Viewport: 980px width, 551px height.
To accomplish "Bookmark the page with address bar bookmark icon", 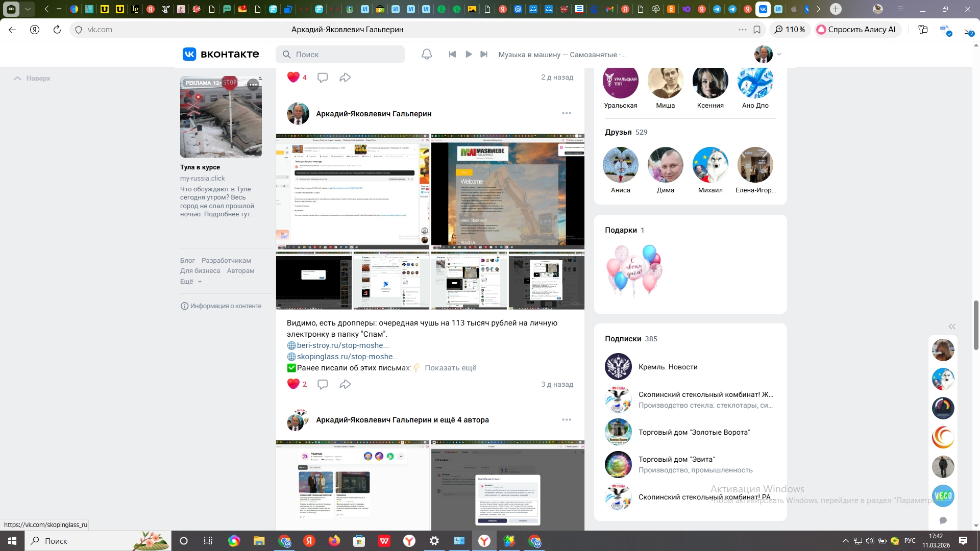I will (757, 30).
